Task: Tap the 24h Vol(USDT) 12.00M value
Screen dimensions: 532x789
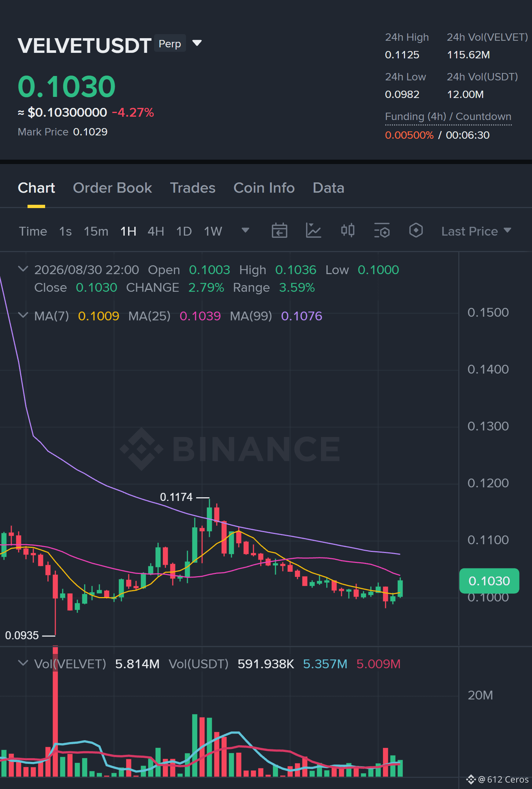Action: (465, 95)
